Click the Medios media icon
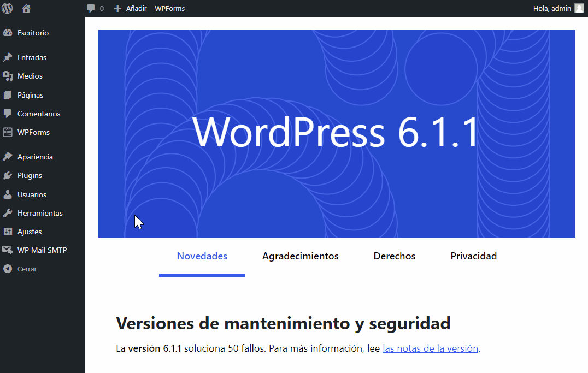The width and height of the screenshot is (588, 373). (x=8, y=76)
